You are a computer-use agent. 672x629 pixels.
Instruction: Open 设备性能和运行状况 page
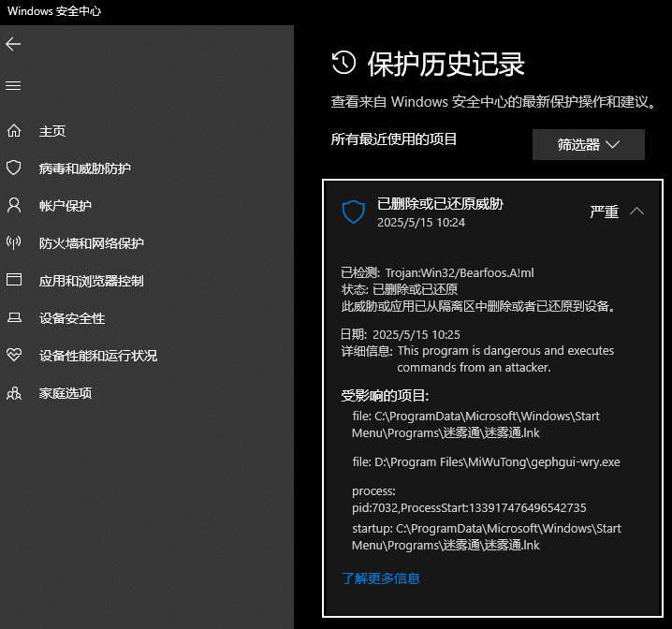coord(98,356)
